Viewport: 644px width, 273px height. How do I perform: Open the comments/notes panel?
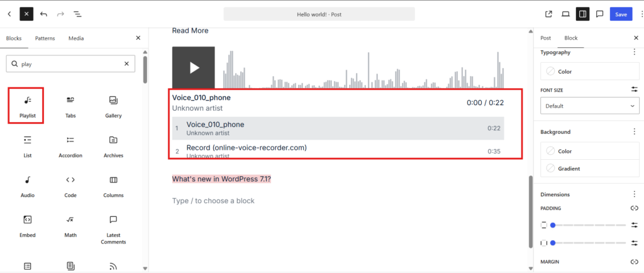coord(599,14)
